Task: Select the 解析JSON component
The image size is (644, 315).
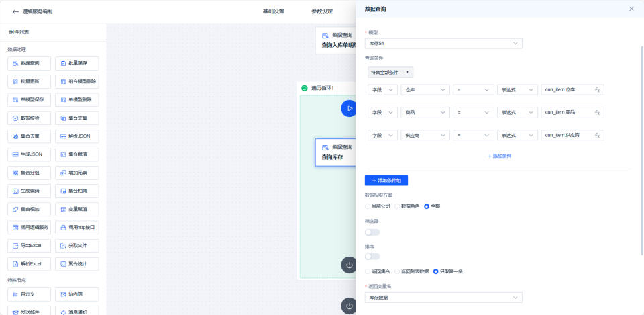Action: tap(76, 136)
